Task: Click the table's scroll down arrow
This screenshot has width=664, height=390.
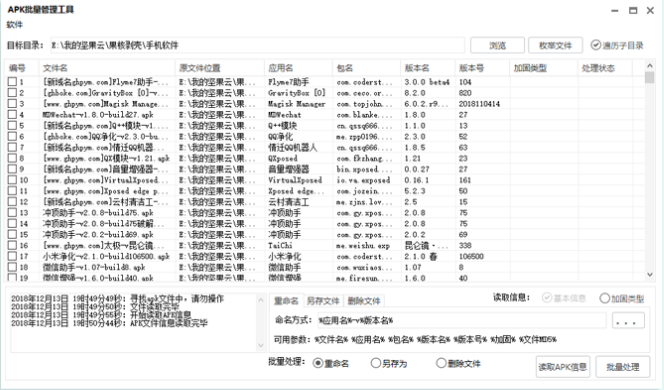Action: pyautogui.click(x=650, y=275)
